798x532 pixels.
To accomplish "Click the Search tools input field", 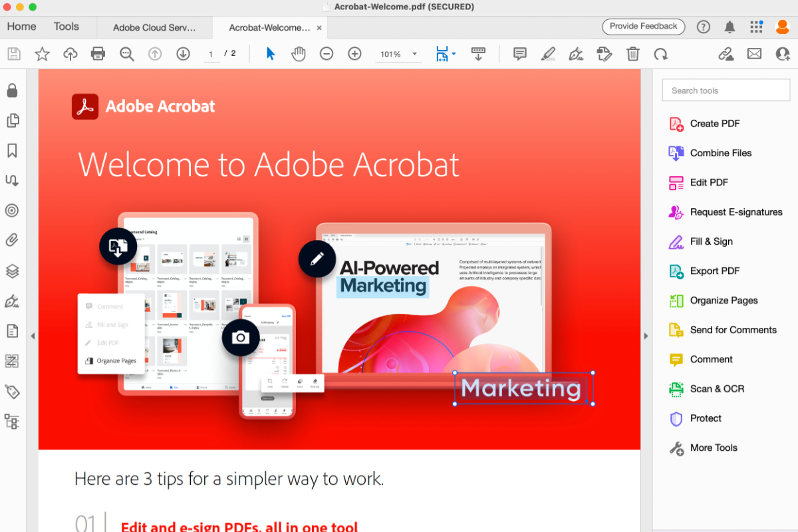I will [x=726, y=90].
